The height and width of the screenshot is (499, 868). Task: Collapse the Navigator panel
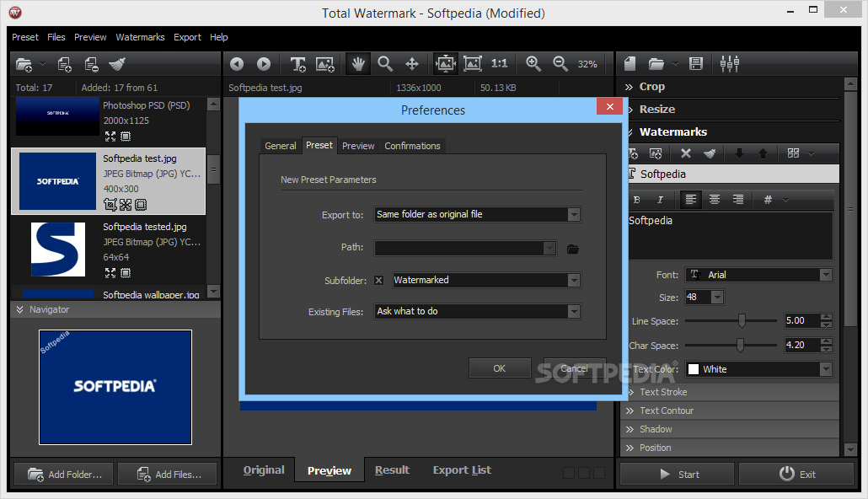coord(20,309)
